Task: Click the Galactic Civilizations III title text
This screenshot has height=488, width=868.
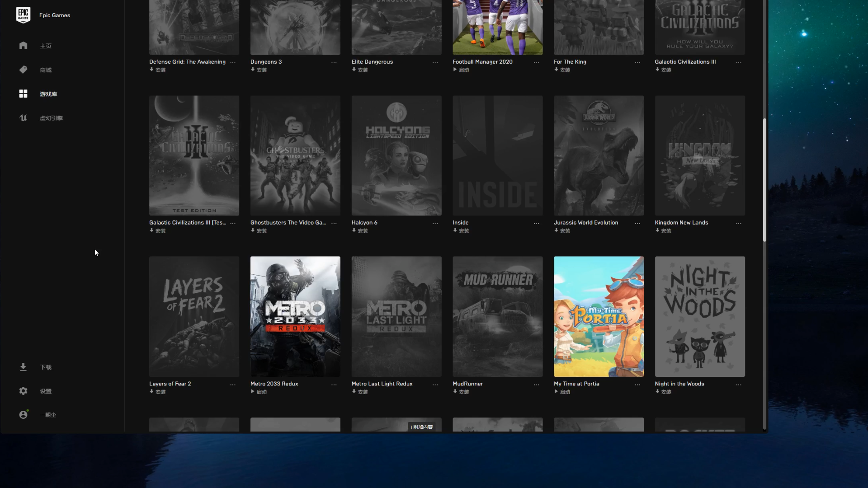Action: 685,61
